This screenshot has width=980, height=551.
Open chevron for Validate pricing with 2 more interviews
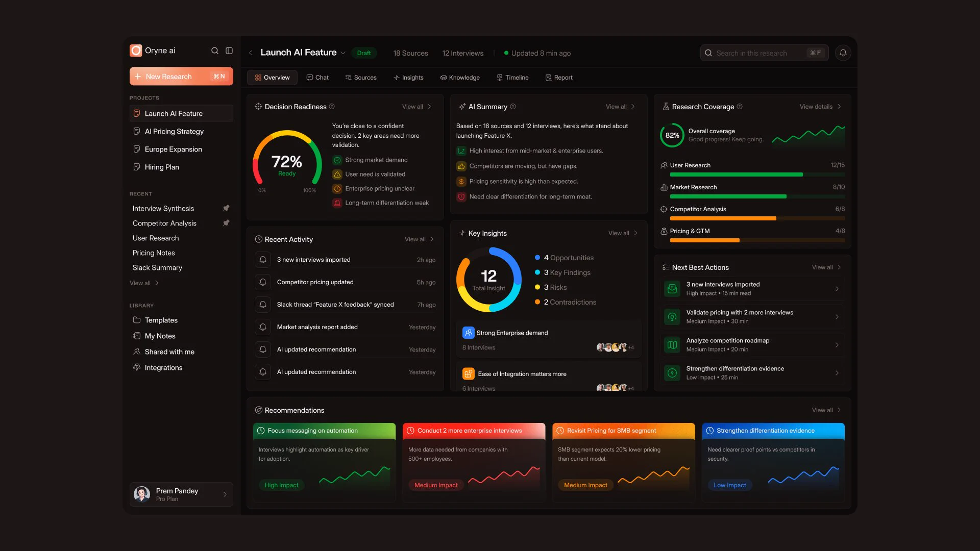(837, 317)
